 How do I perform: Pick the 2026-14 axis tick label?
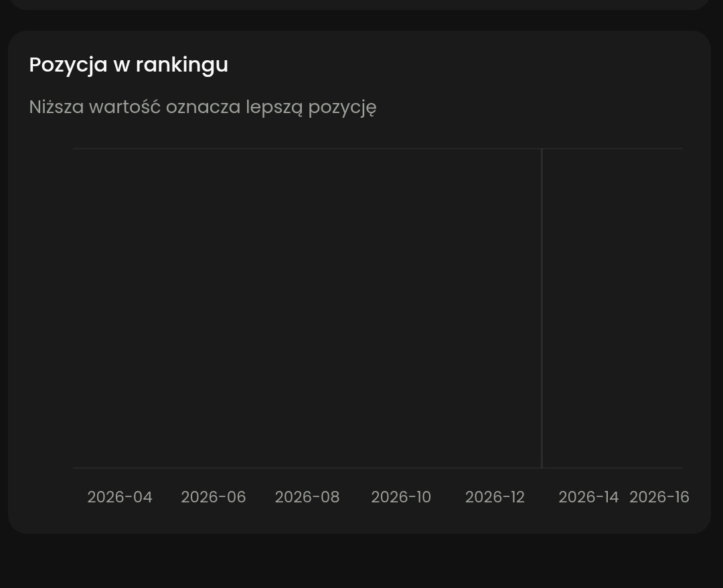588,497
